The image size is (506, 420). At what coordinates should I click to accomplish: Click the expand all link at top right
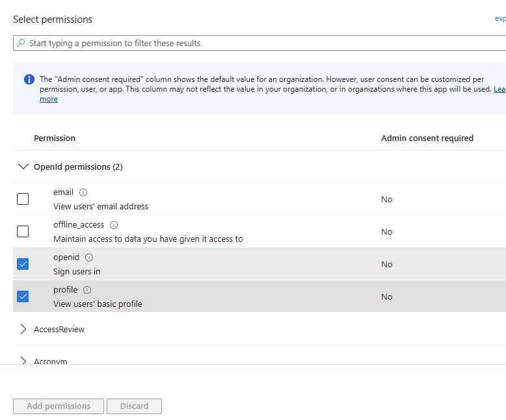[500, 19]
